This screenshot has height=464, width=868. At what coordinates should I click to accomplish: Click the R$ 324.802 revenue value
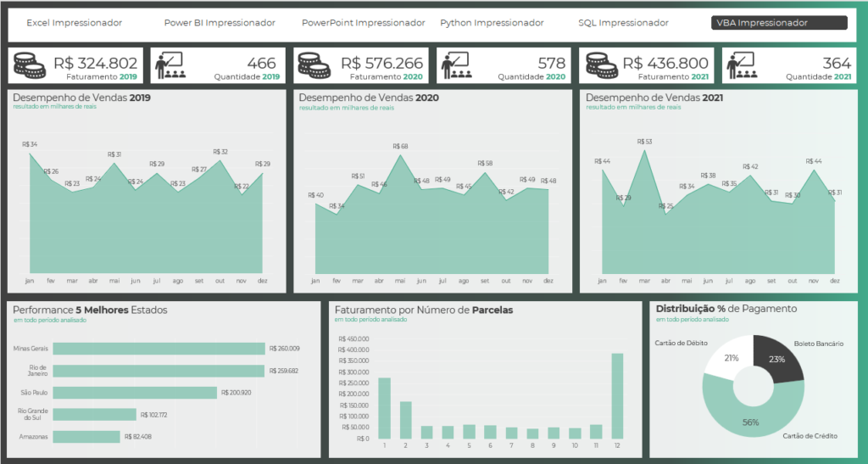coord(95,63)
